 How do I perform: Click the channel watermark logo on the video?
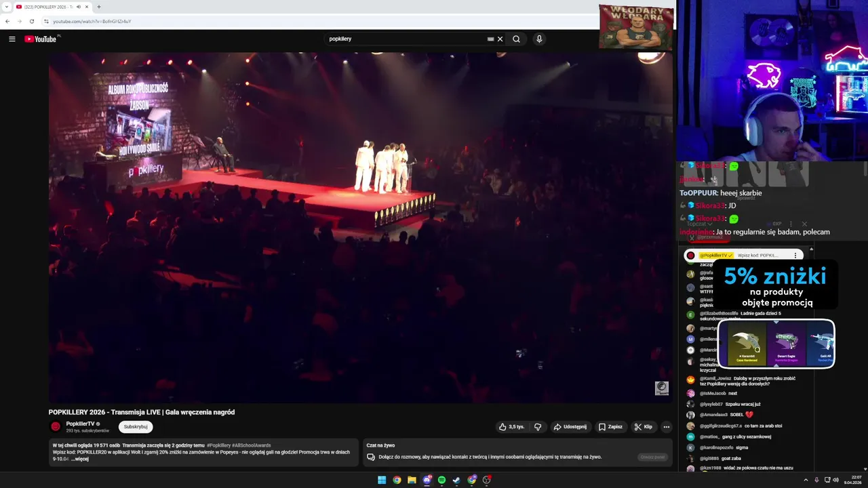[x=661, y=388]
